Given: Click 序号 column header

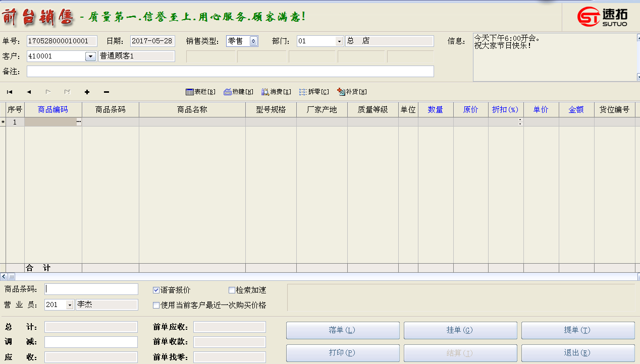Looking at the screenshot, I should point(15,109).
